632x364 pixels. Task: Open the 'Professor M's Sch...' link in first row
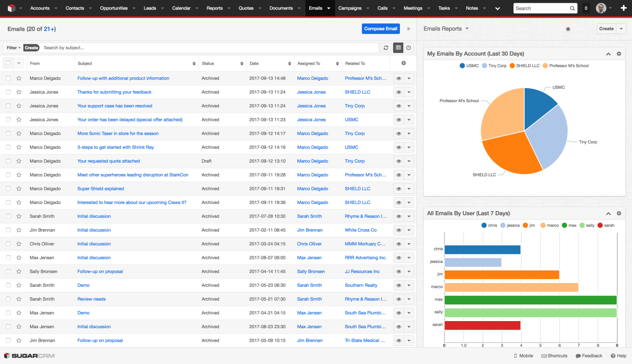pos(365,78)
